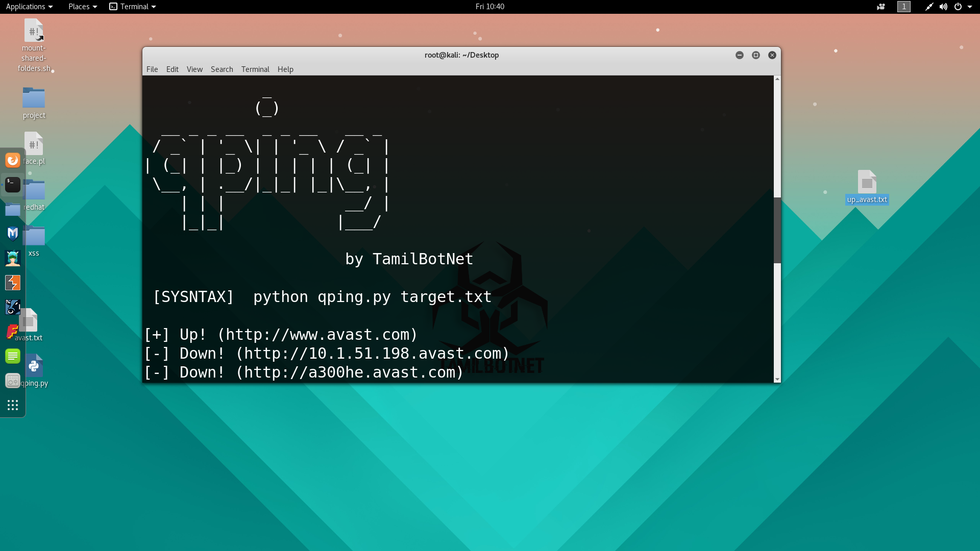Open the terminal Help menu
This screenshot has height=551, width=980.
pyautogui.click(x=285, y=69)
